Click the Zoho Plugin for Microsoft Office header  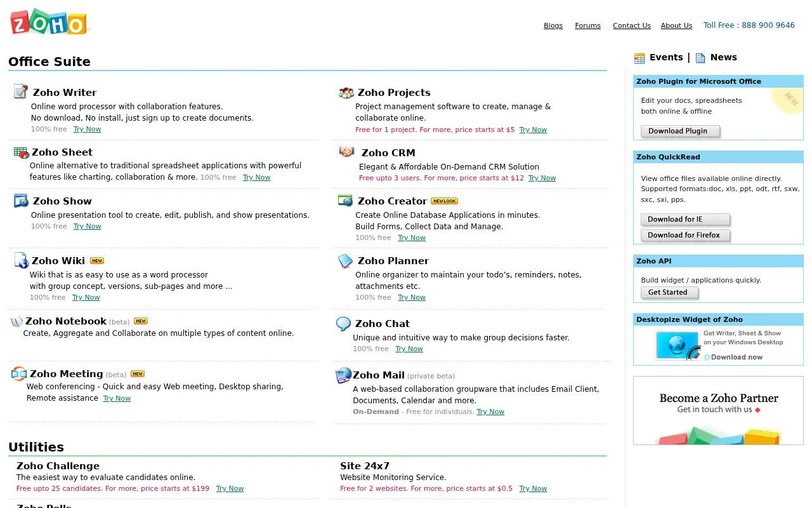(x=718, y=81)
